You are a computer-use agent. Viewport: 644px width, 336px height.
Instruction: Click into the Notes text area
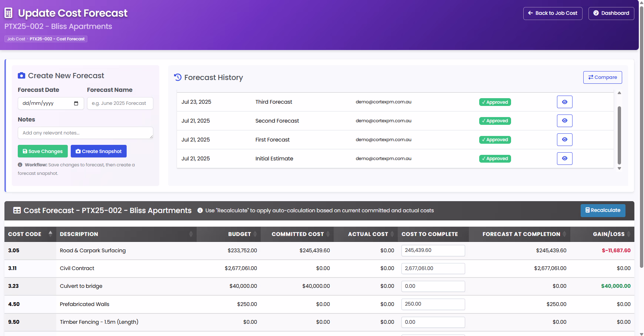point(86,133)
